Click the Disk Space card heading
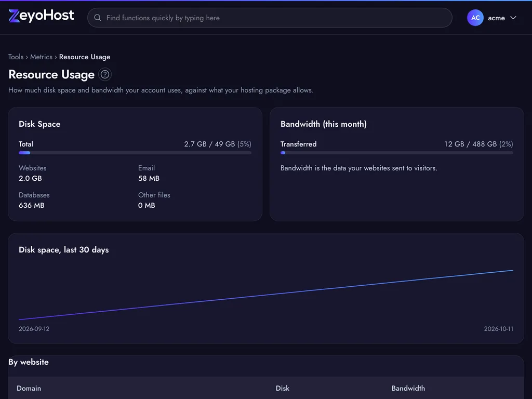This screenshot has height=399, width=532. [39, 124]
